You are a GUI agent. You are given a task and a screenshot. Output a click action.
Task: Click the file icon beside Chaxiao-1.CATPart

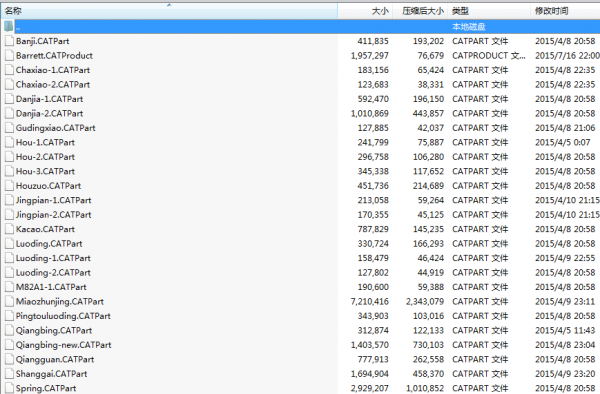(9, 70)
